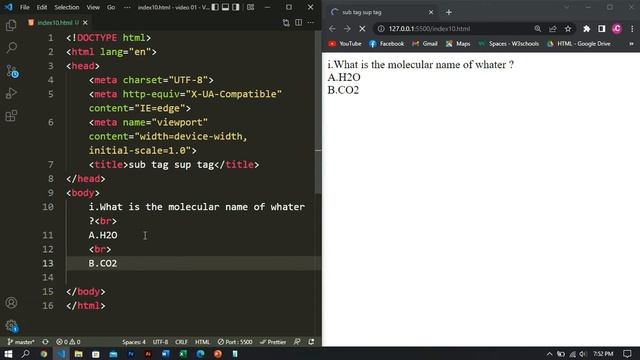Split the editor to the right
640x360 pixels.
[x=299, y=22]
